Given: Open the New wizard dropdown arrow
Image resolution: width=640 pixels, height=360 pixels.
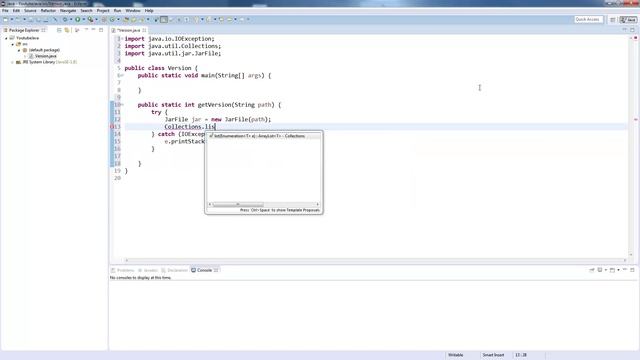Looking at the screenshot, I should pyautogui.click(x=11, y=20).
